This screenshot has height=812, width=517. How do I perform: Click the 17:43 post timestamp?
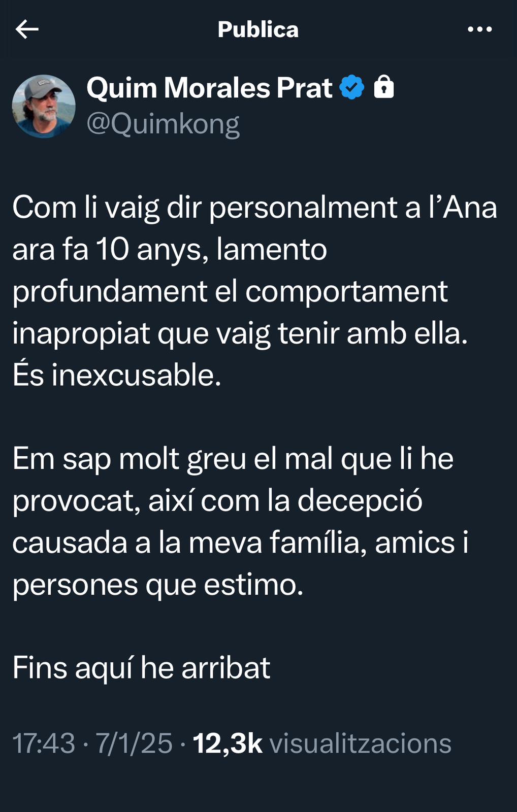tap(44, 743)
